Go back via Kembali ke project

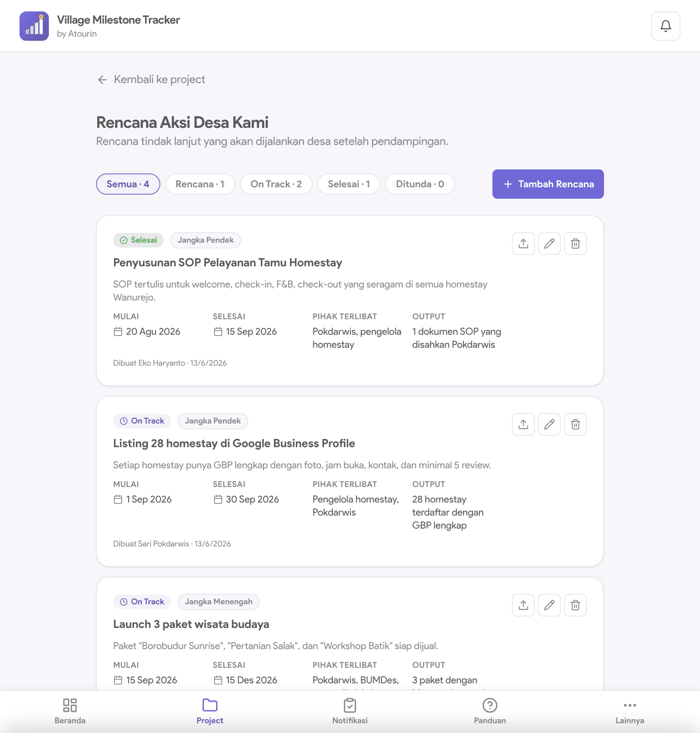point(151,79)
